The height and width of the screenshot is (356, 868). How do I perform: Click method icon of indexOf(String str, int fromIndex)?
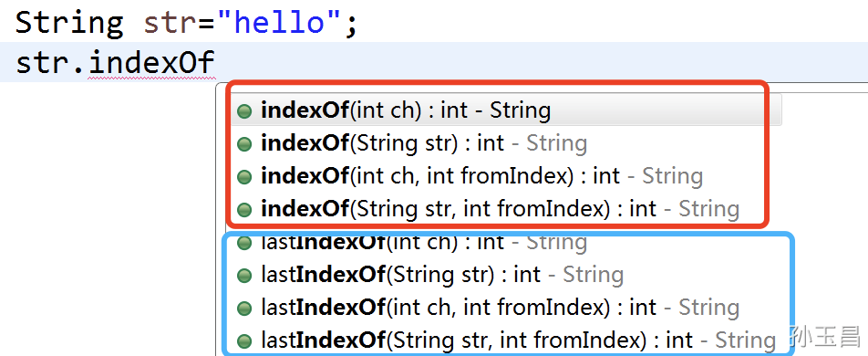pyautogui.click(x=244, y=210)
